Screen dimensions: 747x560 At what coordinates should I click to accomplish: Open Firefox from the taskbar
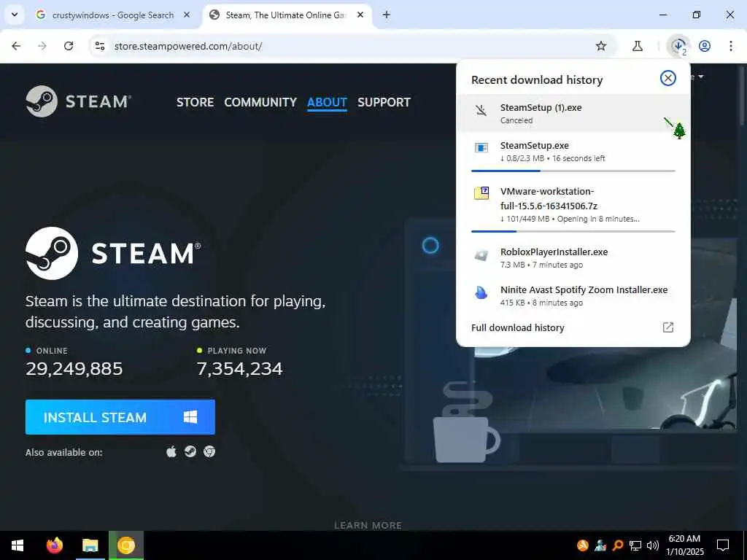pos(55,545)
